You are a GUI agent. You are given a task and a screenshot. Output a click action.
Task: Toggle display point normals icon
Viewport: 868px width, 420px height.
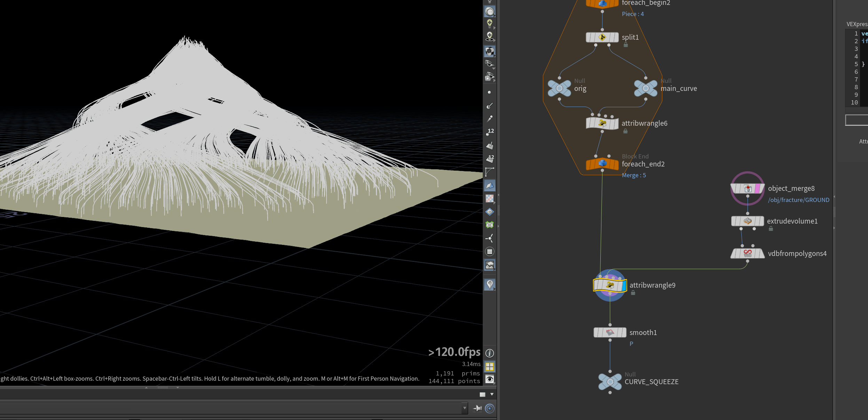click(489, 106)
